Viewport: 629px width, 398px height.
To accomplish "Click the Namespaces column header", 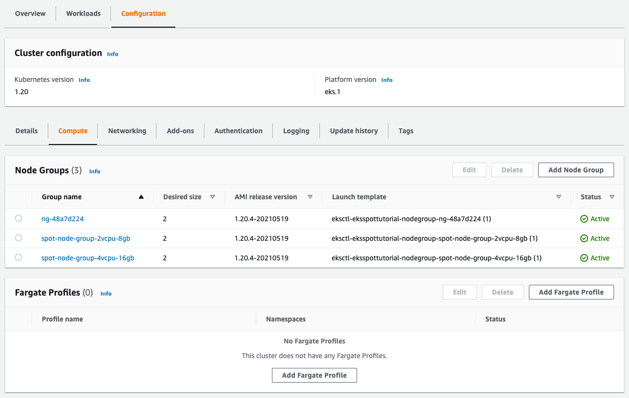I will 286,319.
